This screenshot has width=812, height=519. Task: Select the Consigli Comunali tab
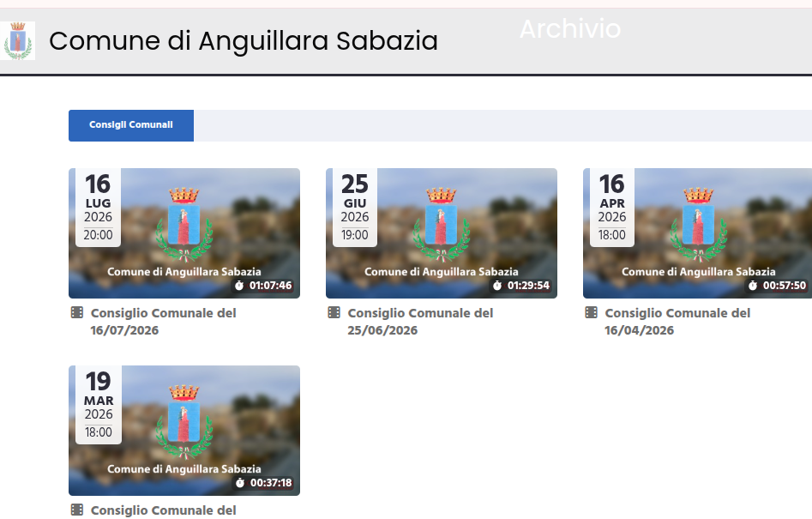click(x=131, y=125)
